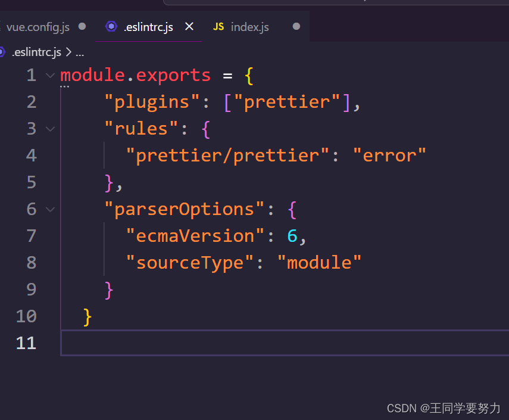Screen dimensions: 509x420
Task: Click the ESLint icon on .eslintrc.js tab
Action: (x=111, y=26)
